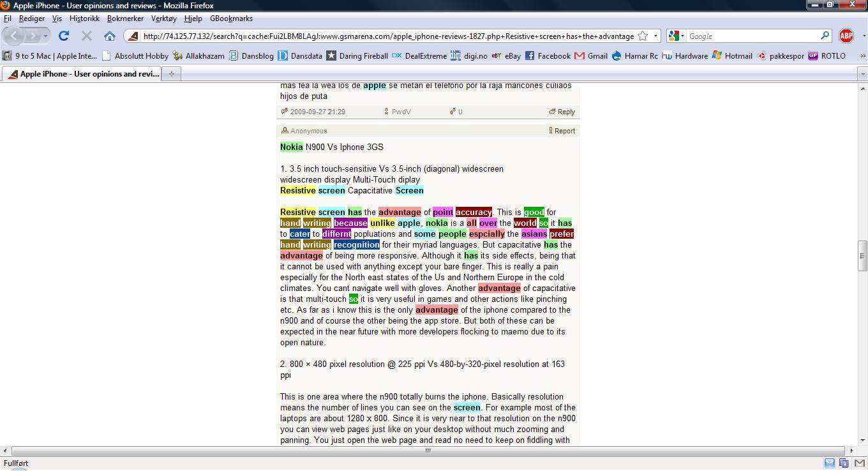Open the Gmail bookmark
Image resolution: width=868 pixels, height=471 pixels.
[591, 56]
